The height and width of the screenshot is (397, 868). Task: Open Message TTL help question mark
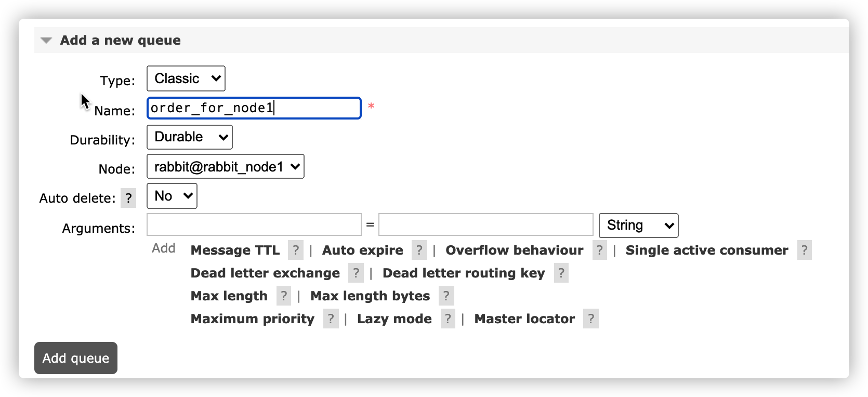pos(295,250)
